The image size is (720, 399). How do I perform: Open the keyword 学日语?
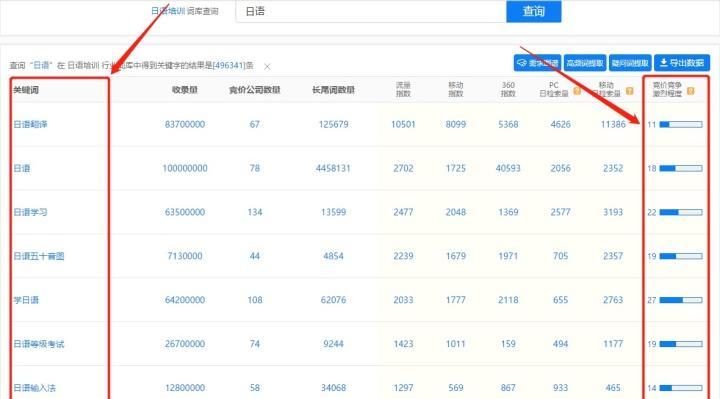click(26, 300)
